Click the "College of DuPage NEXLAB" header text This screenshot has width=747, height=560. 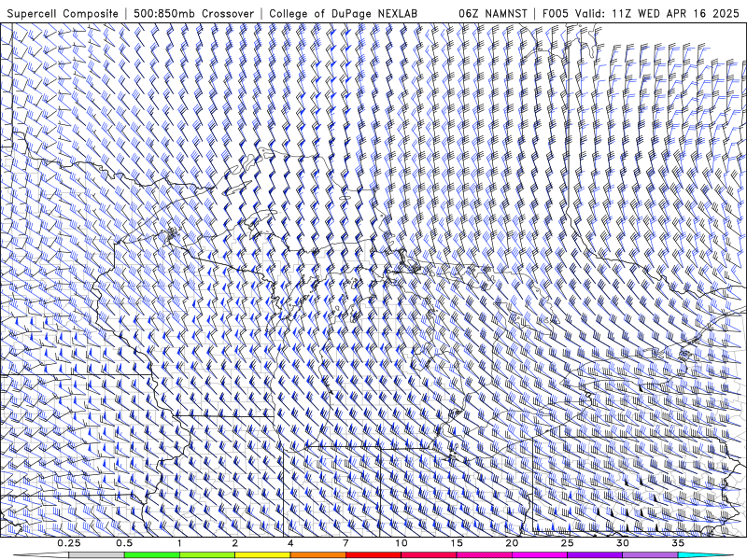343,13
